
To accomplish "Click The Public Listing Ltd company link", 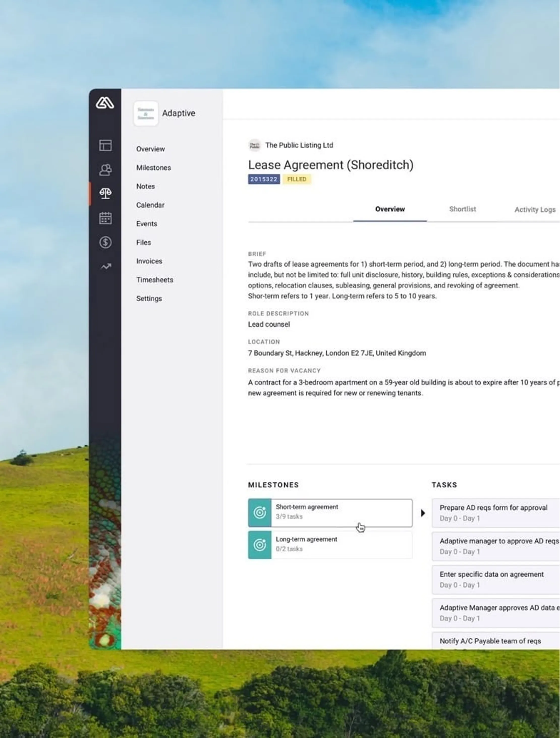I will tap(299, 145).
